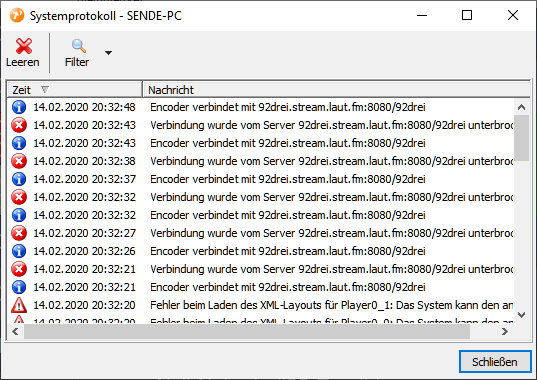Select the error icon at 20:32:43
The height and width of the screenshot is (380, 537).
coord(19,125)
